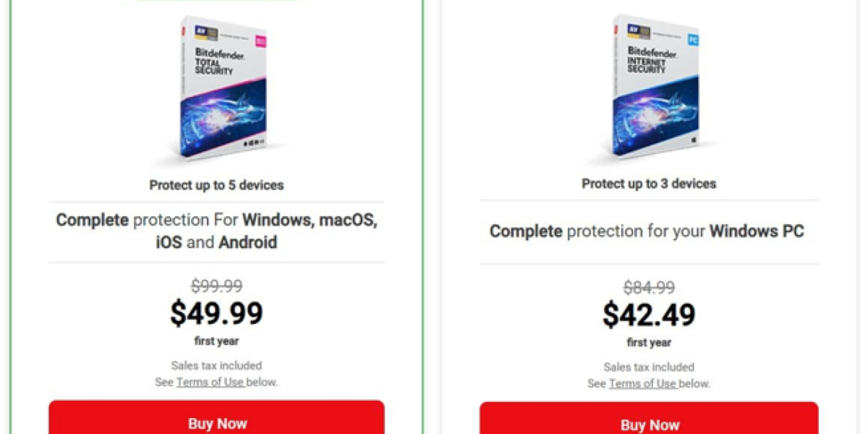Open Terms of Use under the $42.49 price
Screen dimensions: 868x434
click(643, 383)
